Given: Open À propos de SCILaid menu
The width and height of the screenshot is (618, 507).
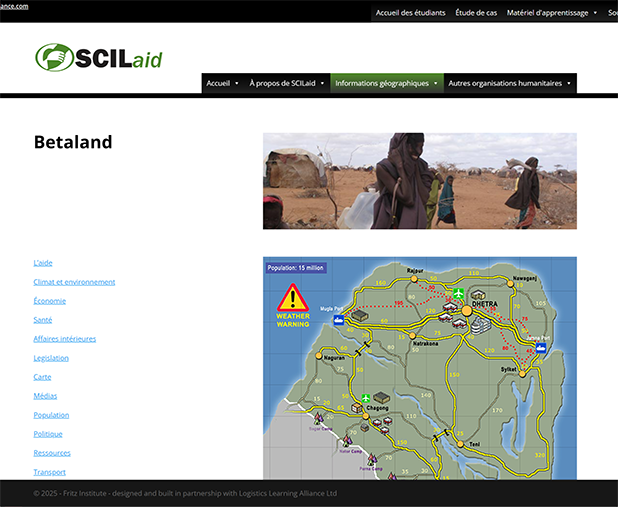Looking at the screenshot, I should [x=282, y=83].
